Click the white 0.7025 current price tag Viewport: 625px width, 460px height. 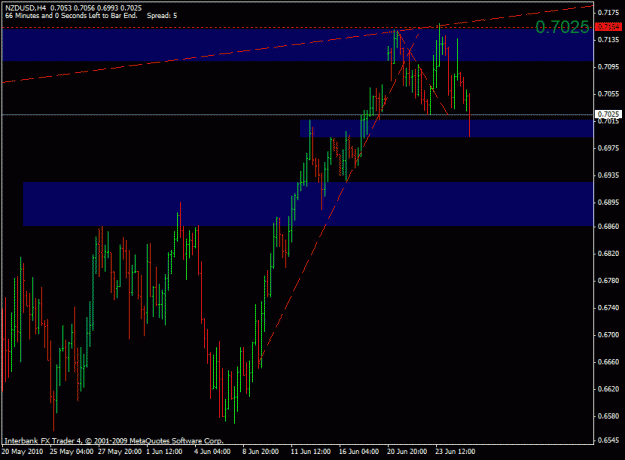(608, 114)
